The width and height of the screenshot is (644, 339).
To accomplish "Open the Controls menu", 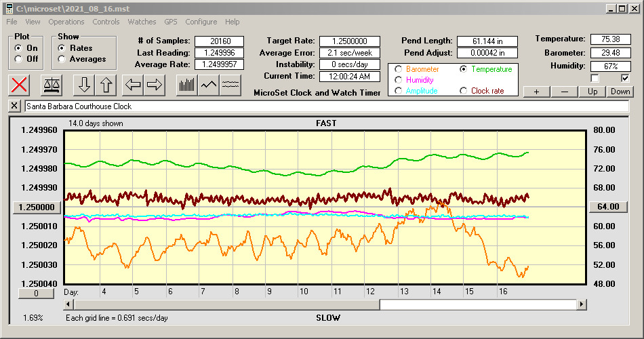I will coord(106,22).
